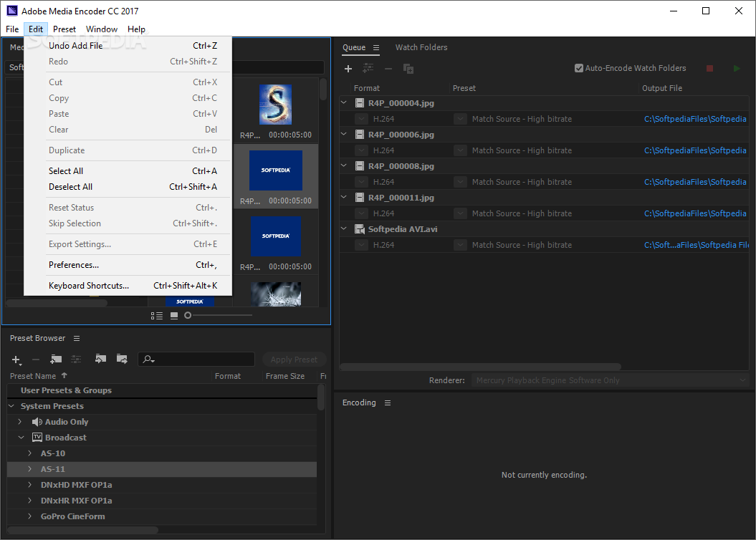Collapse System Presets group
The image size is (756, 540).
pos(11,406)
